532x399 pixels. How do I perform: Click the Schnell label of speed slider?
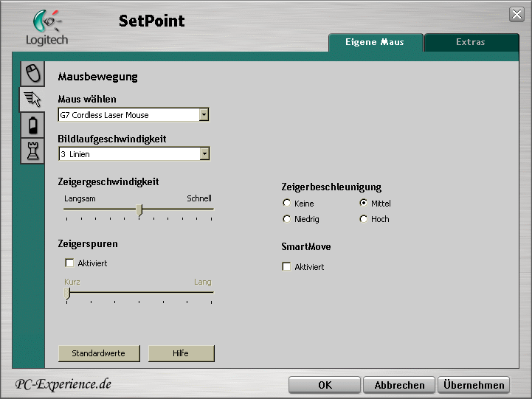199,198
